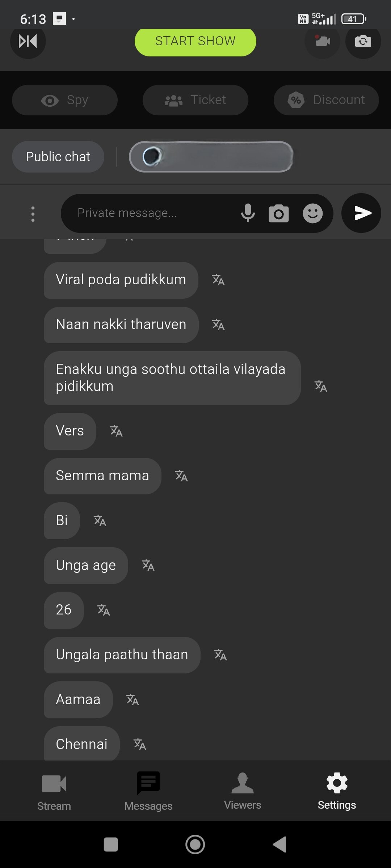Select the Public chat button
Screen dimensions: 391x868
pos(58,157)
